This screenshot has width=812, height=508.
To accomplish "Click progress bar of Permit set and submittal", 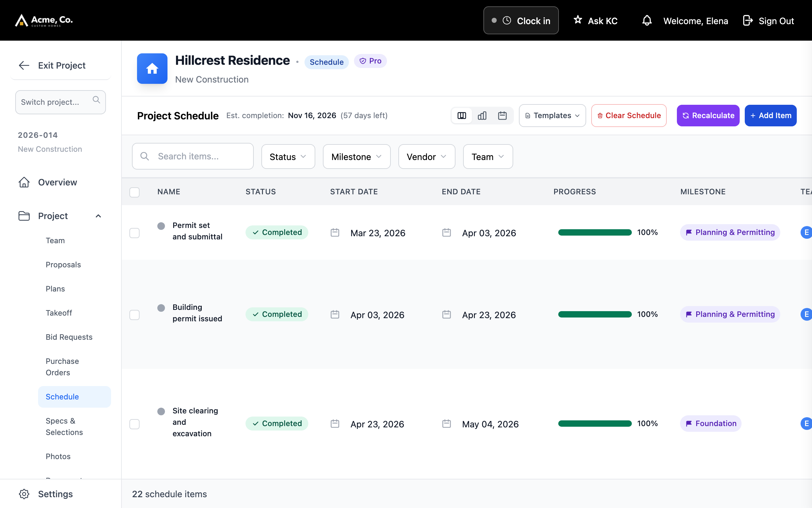I will point(595,232).
